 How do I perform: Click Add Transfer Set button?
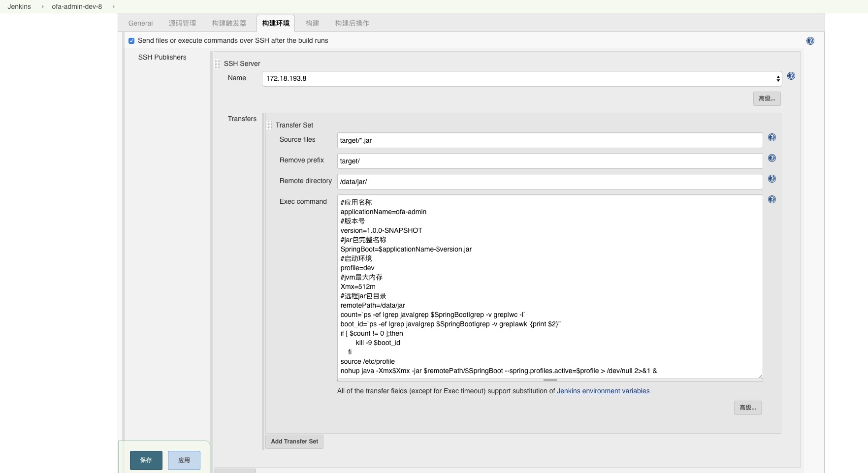(x=294, y=441)
